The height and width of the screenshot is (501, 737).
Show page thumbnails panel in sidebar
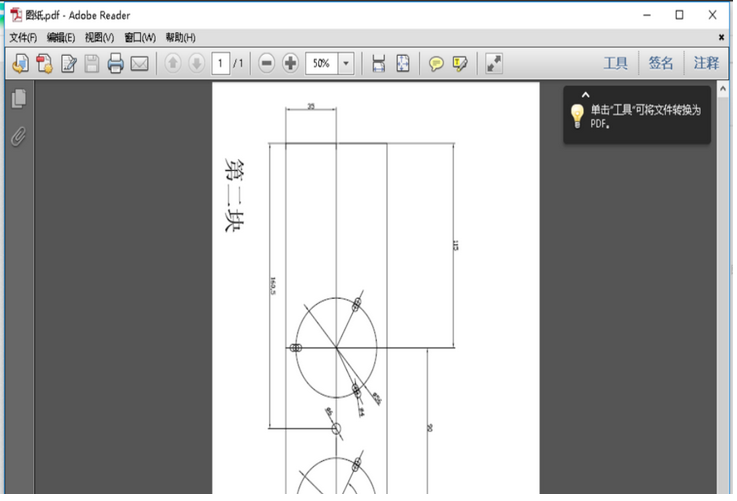(18, 99)
